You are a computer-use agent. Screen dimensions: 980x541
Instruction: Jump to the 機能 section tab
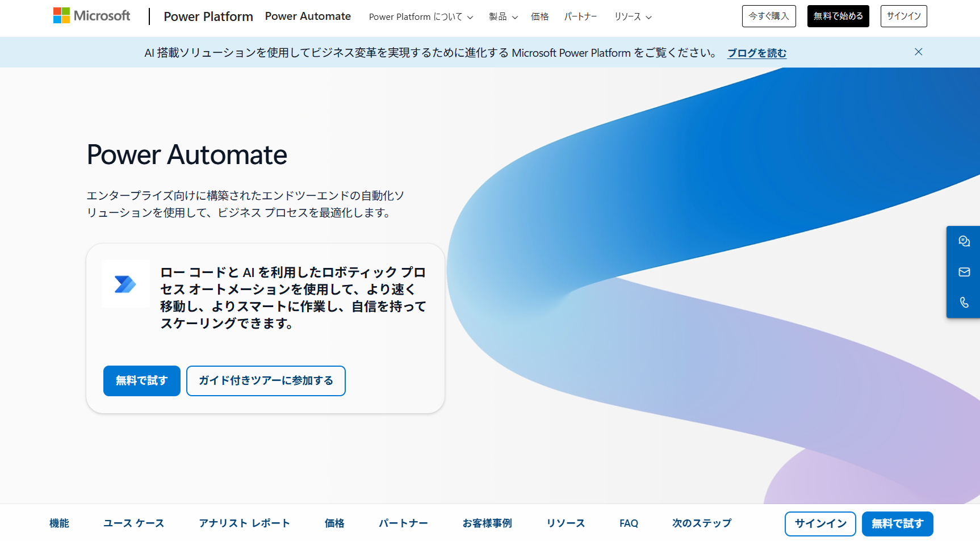coord(59,523)
